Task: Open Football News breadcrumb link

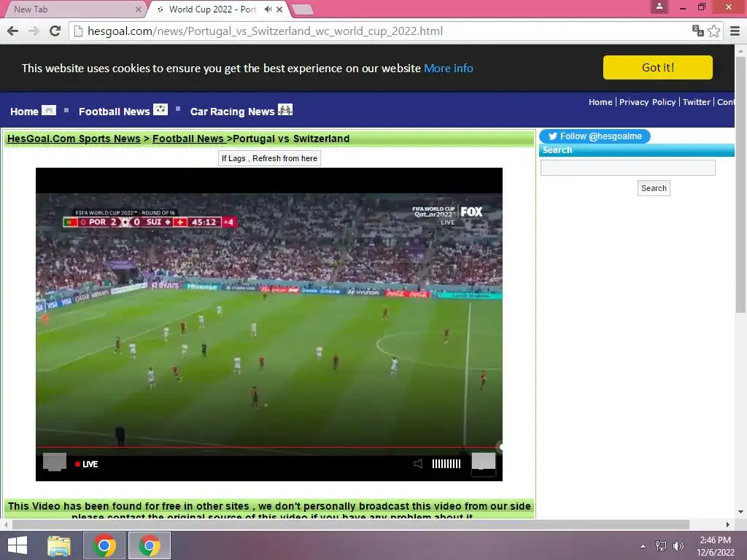Action: click(x=187, y=139)
